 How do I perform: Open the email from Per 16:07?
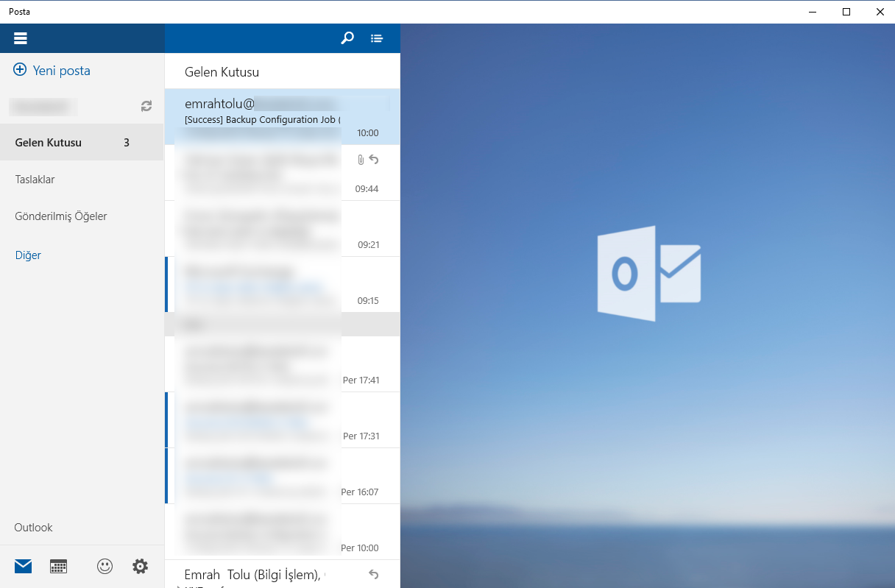(283, 476)
